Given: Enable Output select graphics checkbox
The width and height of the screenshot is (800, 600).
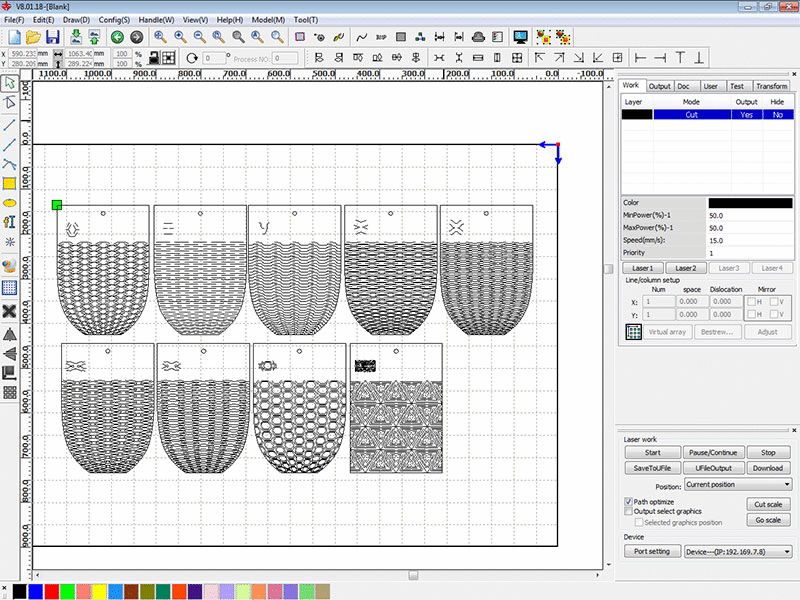Looking at the screenshot, I should (628, 511).
